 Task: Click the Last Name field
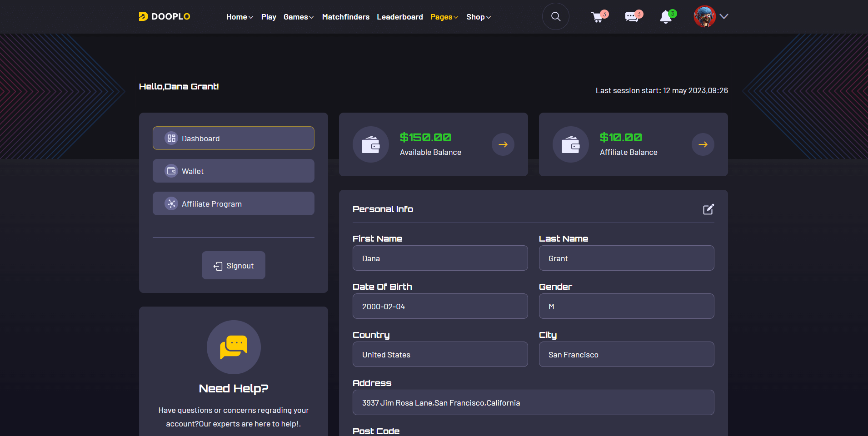click(627, 258)
